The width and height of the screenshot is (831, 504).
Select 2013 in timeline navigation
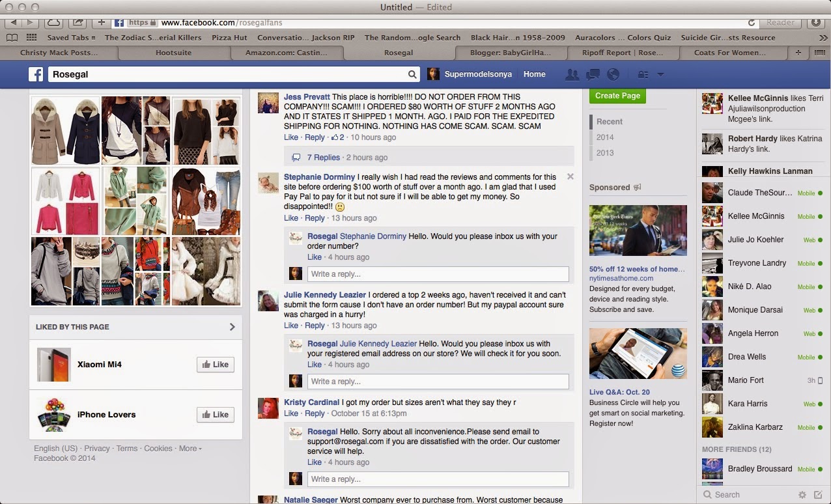605,153
